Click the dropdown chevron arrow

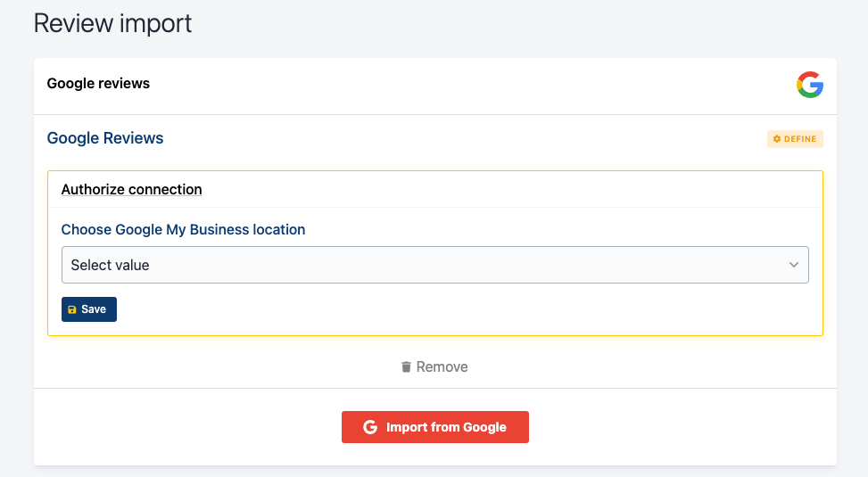click(794, 265)
